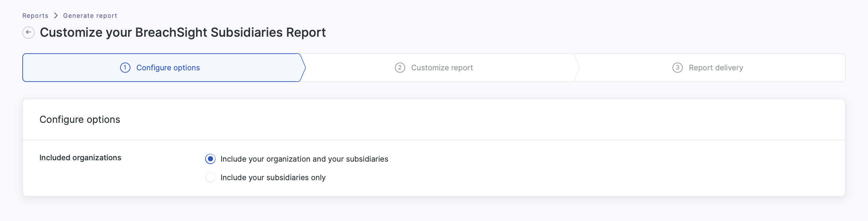Click the "Include your subsidiaries only" label text
The height and width of the screenshot is (221, 868).
[x=273, y=177]
